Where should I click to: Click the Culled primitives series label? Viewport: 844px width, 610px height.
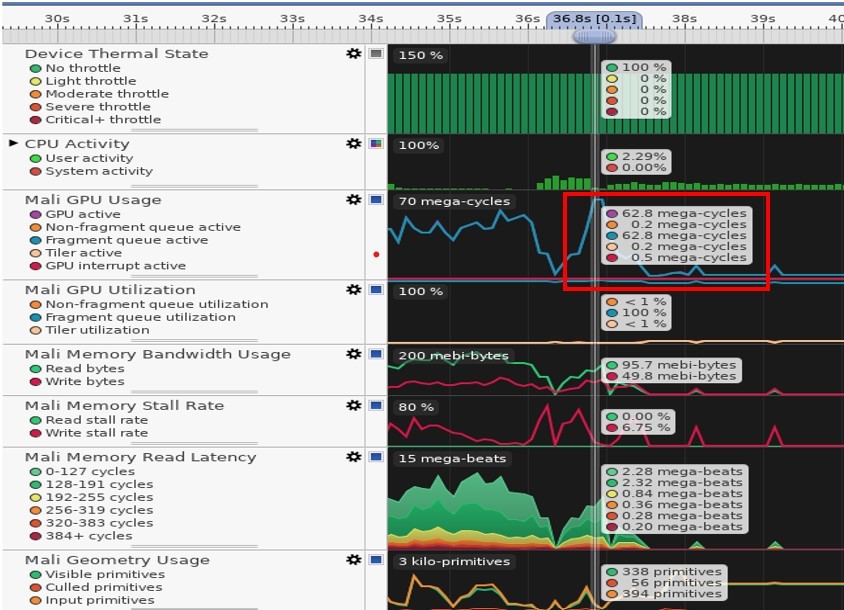tap(104, 587)
